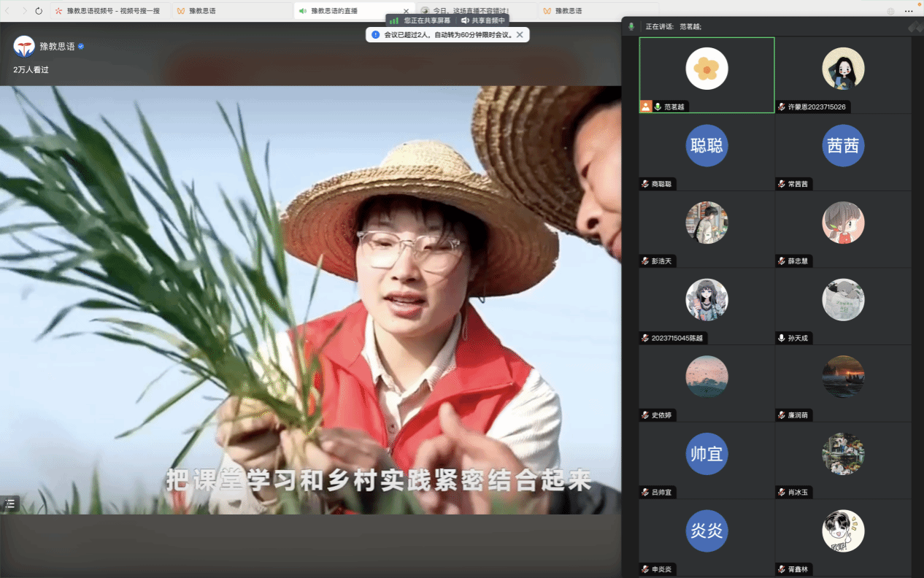The height and width of the screenshot is (578, 924).
Task: Open the list icon at video bottom-left
Action: pos(10,504)
